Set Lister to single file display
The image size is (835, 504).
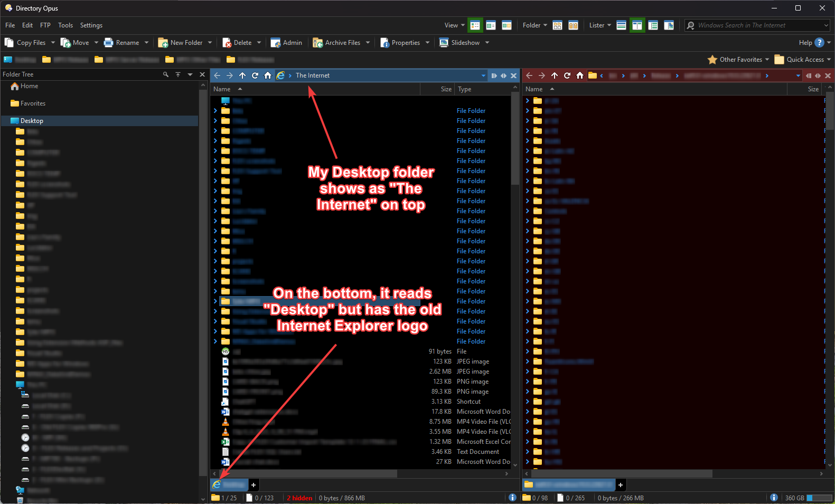(x=622, y=25)
